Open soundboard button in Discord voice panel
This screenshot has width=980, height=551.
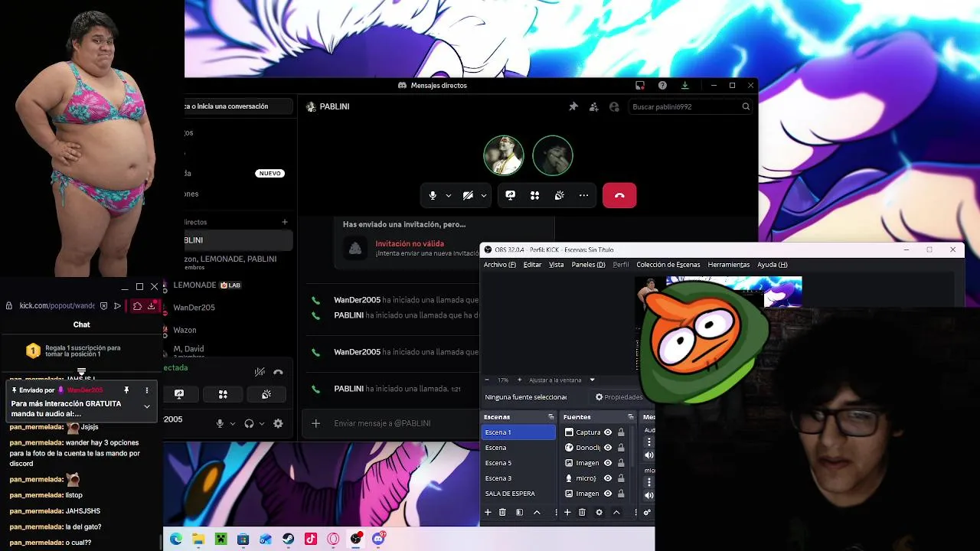pos(266,394)
